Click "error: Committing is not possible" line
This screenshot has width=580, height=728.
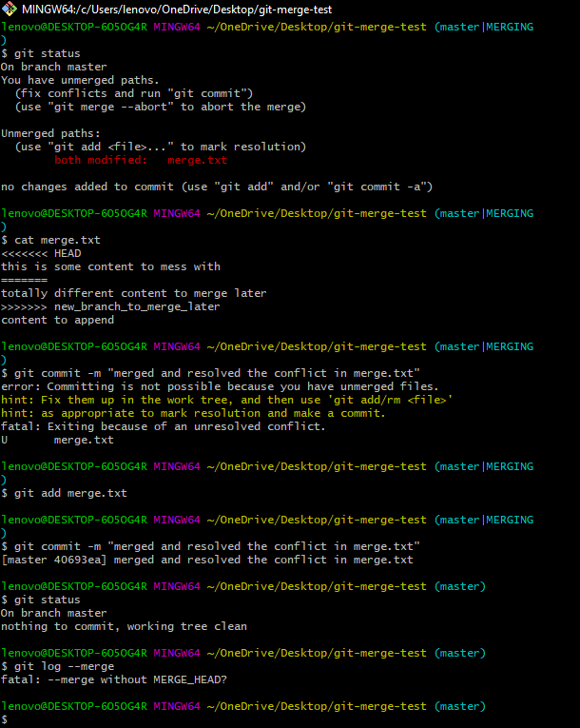coord(220,386)
